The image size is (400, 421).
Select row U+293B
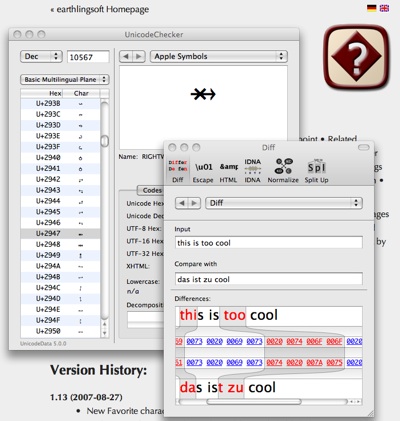pos(60,103)
